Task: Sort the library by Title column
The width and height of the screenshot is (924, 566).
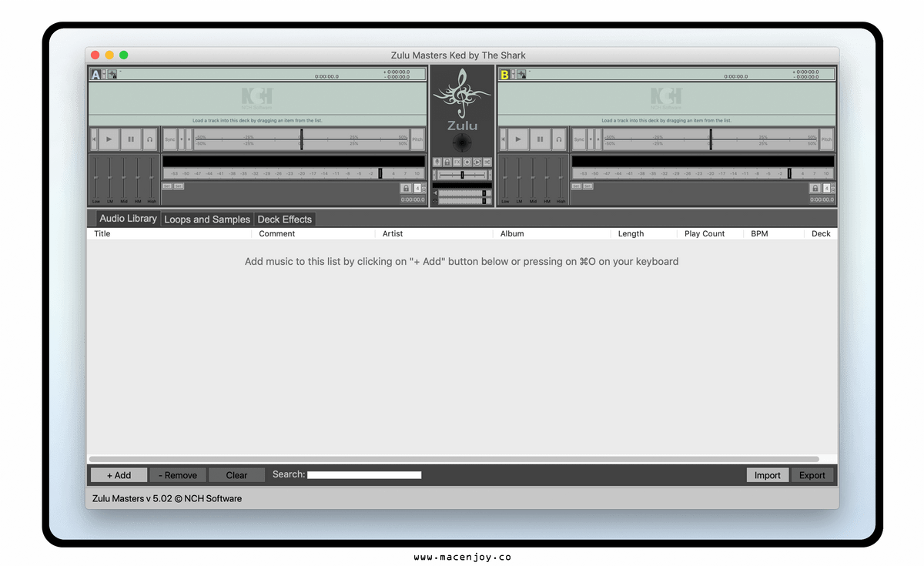Action: [169, 233]
